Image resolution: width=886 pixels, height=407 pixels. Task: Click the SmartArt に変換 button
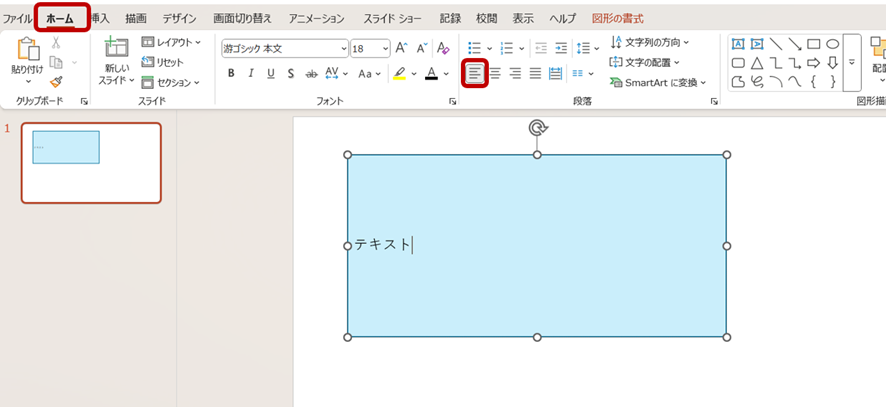pos(658,82)
